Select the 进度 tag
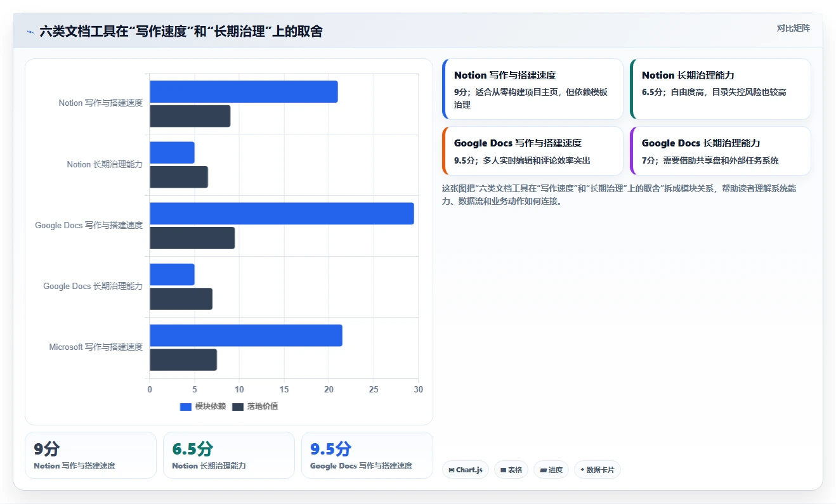This screenshot has width=836, height=504. 551,470
